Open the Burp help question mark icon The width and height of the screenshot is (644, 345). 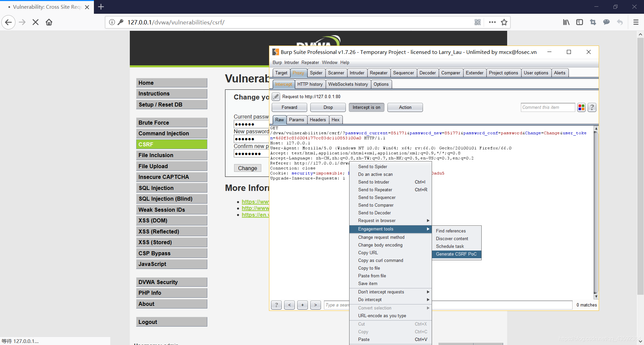click(592, 108)
